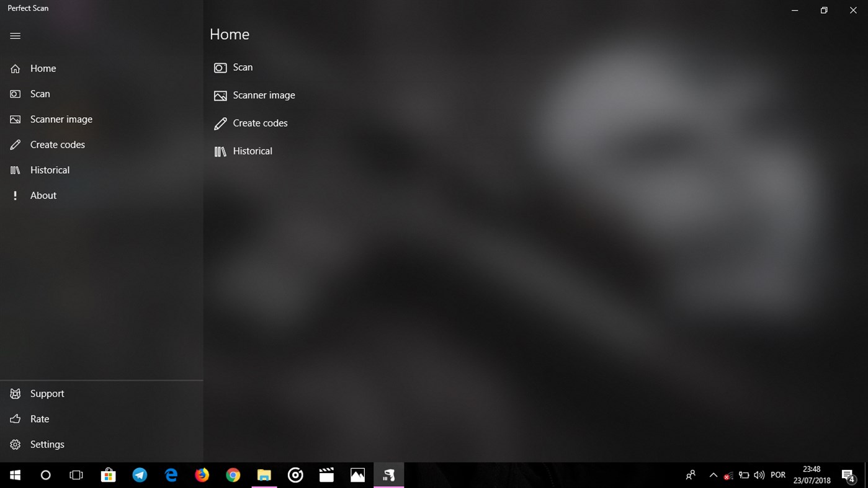Click the picture icon beside Home page Scanner image
The width and height of the screenshot is (868, 488).
point(220,95)
